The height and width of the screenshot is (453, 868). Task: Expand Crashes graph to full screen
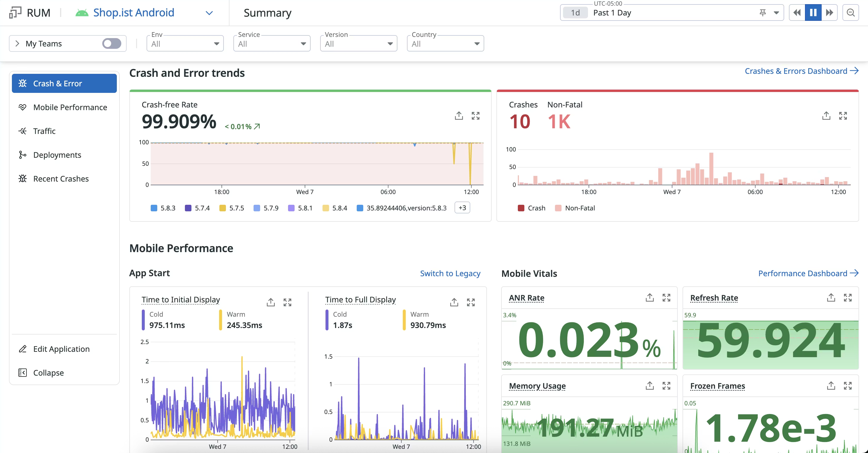pyautogui.click(x=843, y=116)
